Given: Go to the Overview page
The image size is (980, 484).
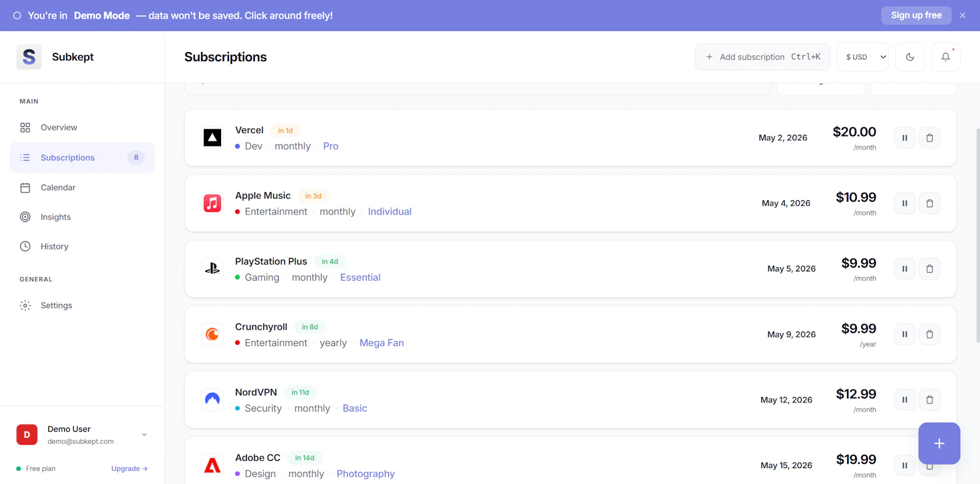Looking at the screenshot, I should 82,127.
